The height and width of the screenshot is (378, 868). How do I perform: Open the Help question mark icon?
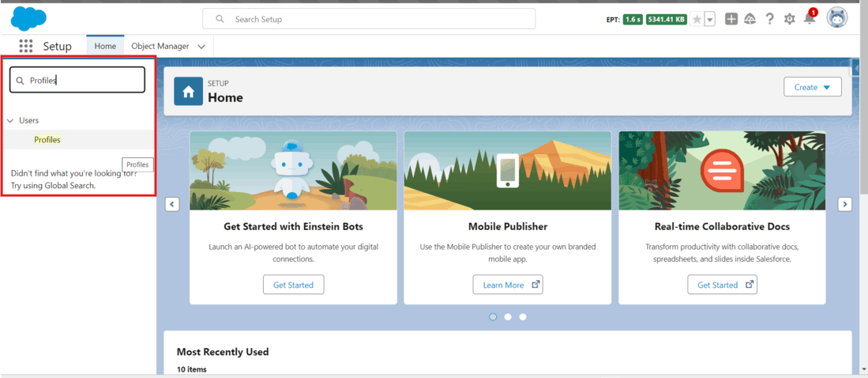[x=769, y=20]
